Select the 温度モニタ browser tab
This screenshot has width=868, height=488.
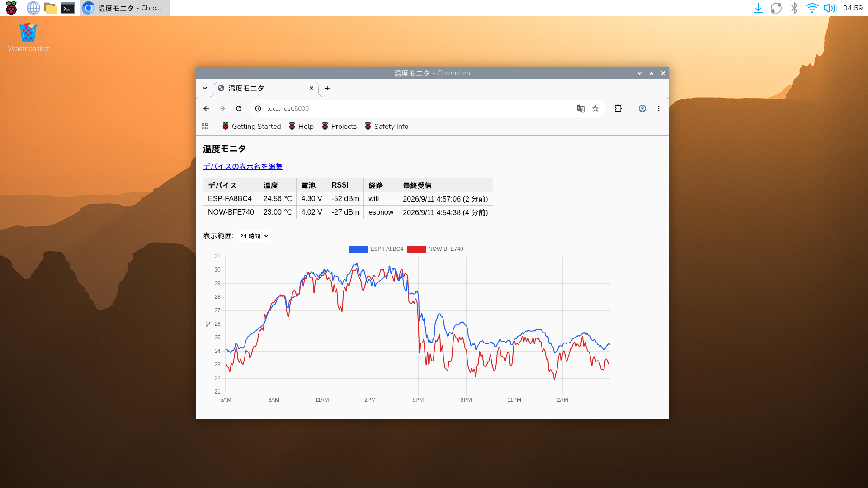(266, 89)
